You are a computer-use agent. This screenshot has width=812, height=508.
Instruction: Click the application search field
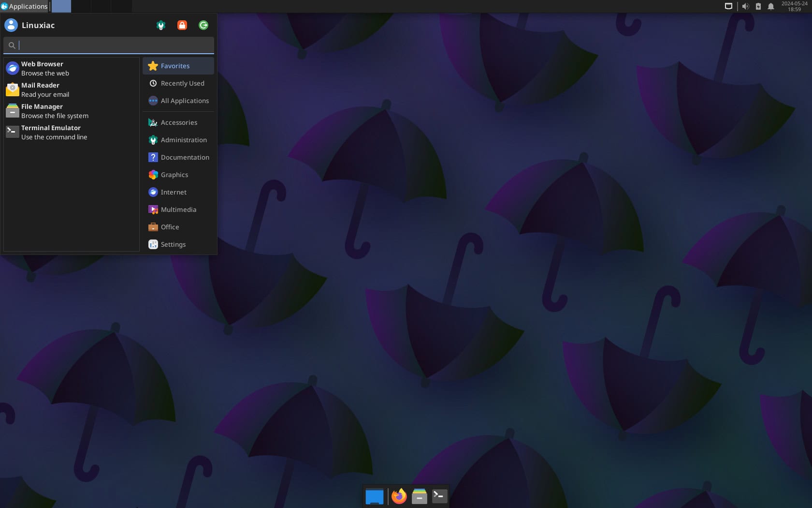(109, 45)
